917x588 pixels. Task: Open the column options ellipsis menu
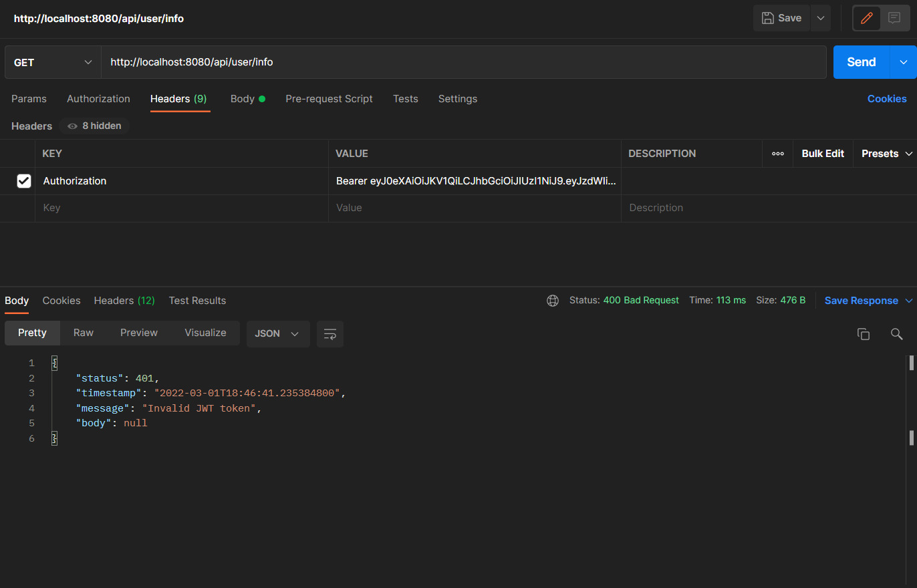pos(777,154)
